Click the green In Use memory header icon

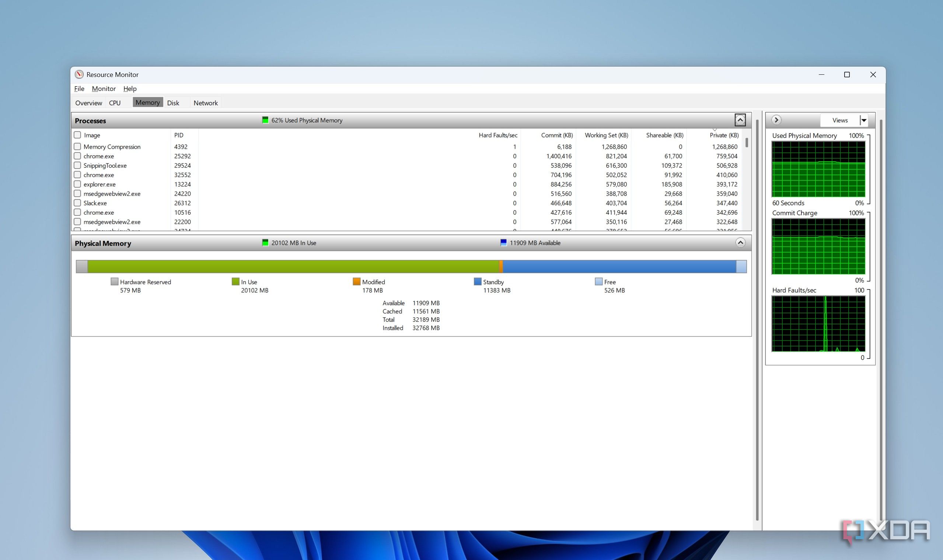pyautogui.click(x=265, y=243)
